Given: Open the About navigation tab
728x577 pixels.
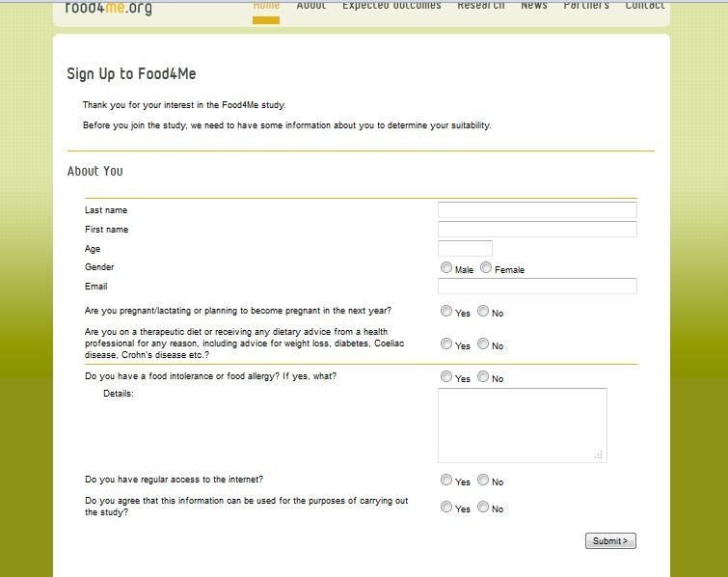Looking at the screenshot, I should coord(311,6).
